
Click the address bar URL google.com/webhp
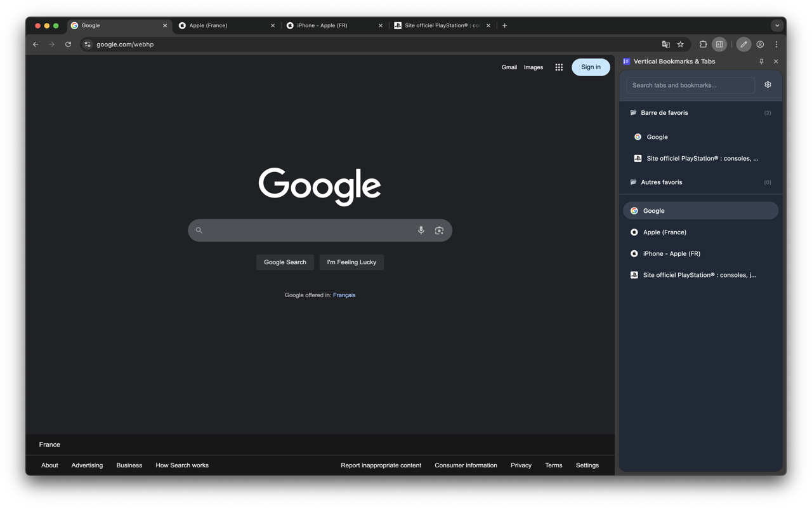click(x=125, y=44)
